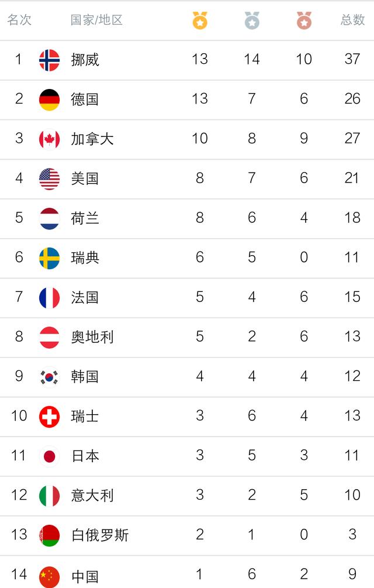Click the Switzerland flag icon
Image resolution: width=374 pixels, height=588 pixels.
click(49, 417)
